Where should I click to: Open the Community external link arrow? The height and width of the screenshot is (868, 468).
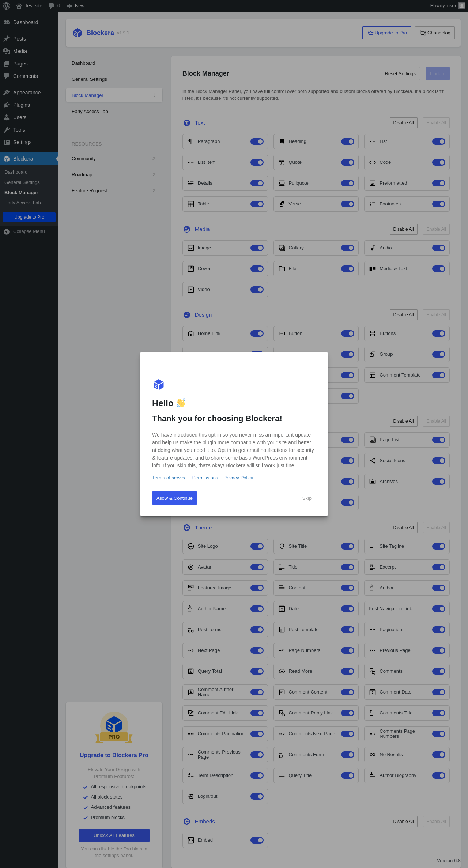154,159
